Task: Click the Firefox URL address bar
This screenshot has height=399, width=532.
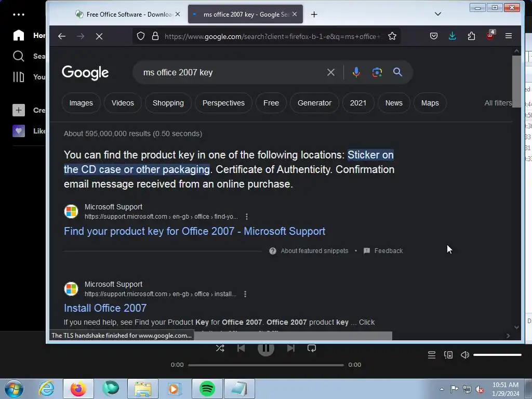Action: (x=270, y=36)
